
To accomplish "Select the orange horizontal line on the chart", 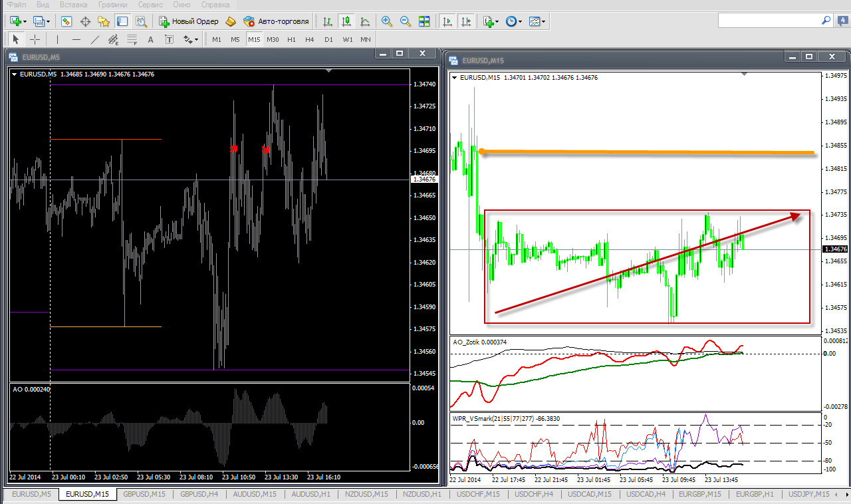I will point(645,153).
